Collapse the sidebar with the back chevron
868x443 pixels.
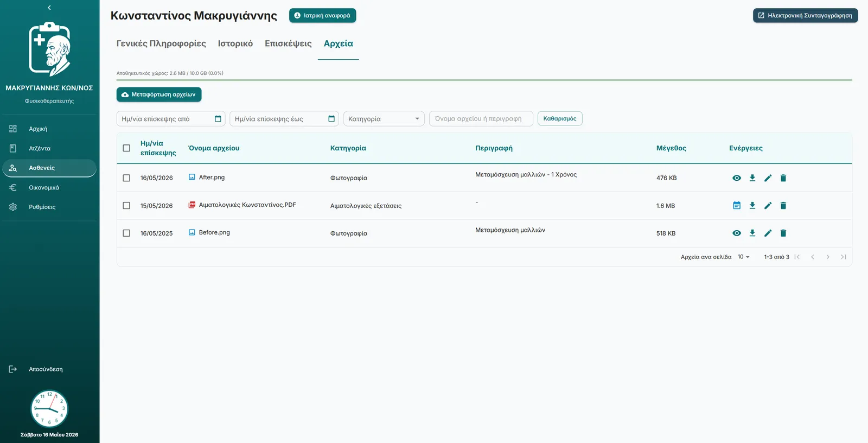click(x=49, y=8)
